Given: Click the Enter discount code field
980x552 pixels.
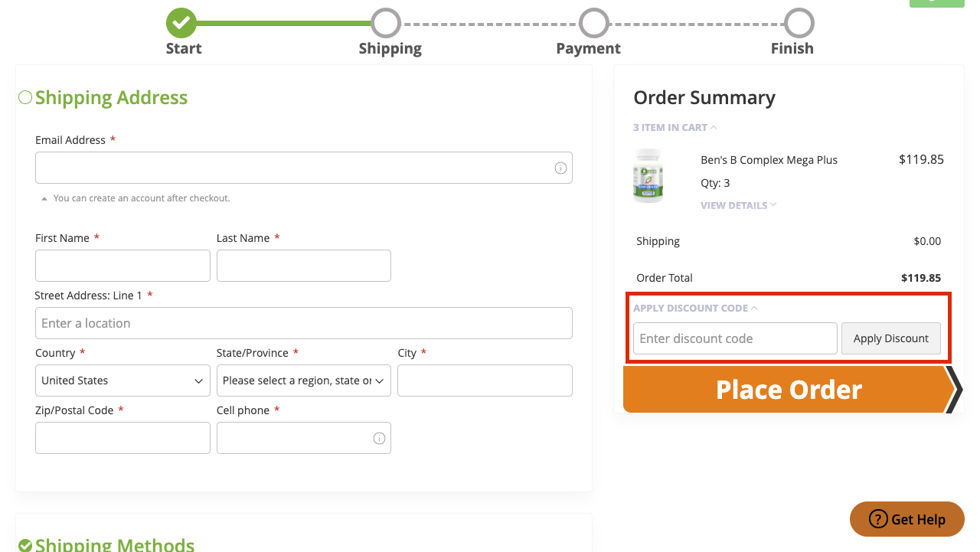Looking at the screenshot, I should (734, 338).
